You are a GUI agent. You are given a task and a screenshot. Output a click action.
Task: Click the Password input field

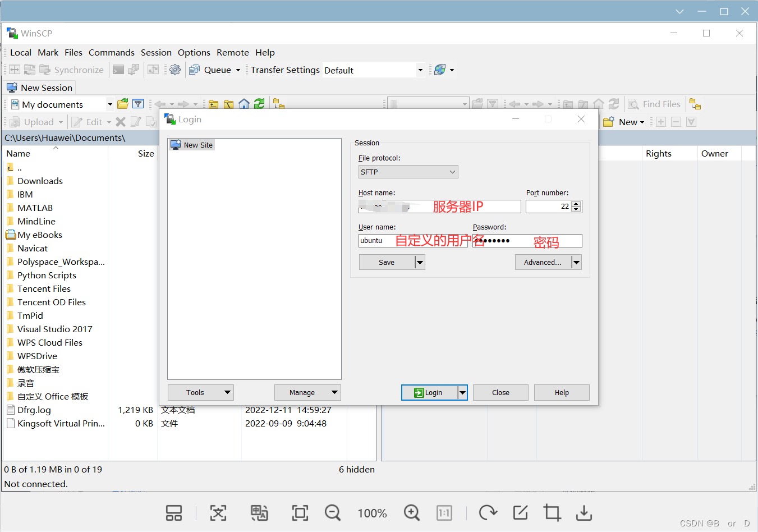click(x=527, y=241)
